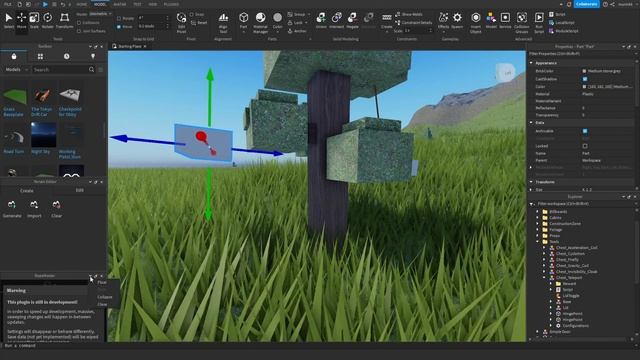
Task: Toggle the pivot Snap checkbox
Action: [191, 14]
